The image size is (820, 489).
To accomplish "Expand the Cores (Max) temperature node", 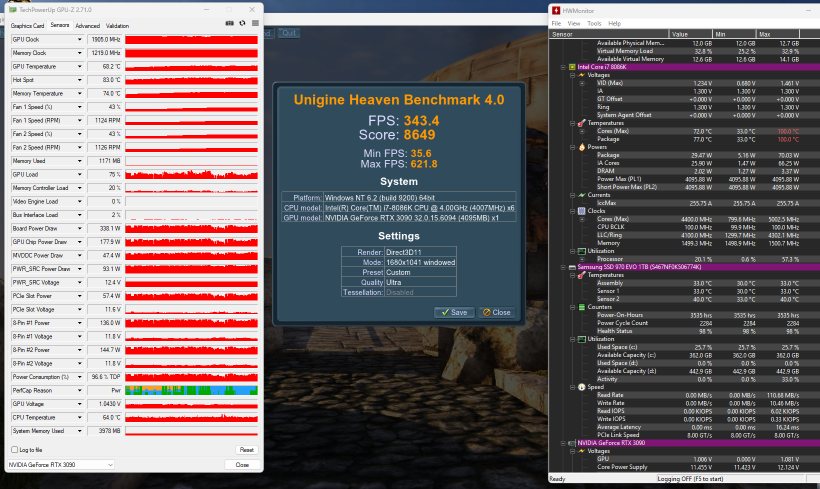I will tap(582, 131).
